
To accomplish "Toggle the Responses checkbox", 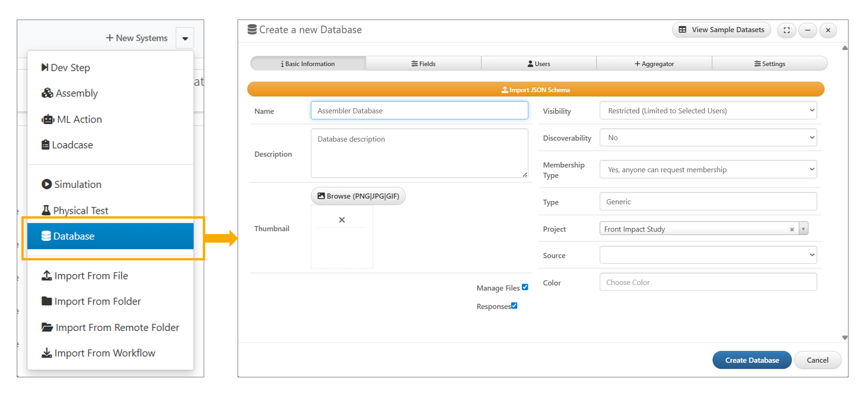I will click(514, 306).
